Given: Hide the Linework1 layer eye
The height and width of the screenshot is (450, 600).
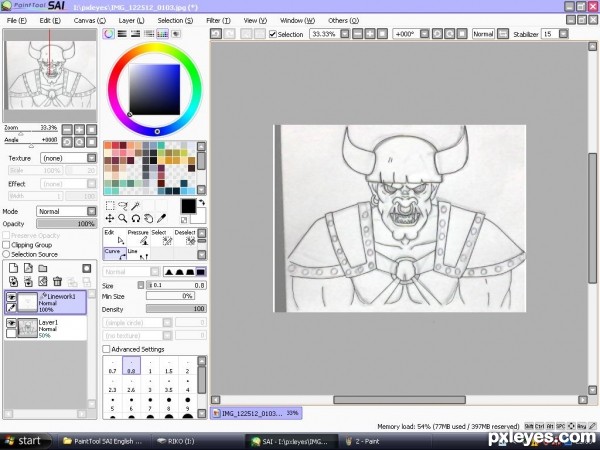Looking at the screenshot, I should coord(11,297).
